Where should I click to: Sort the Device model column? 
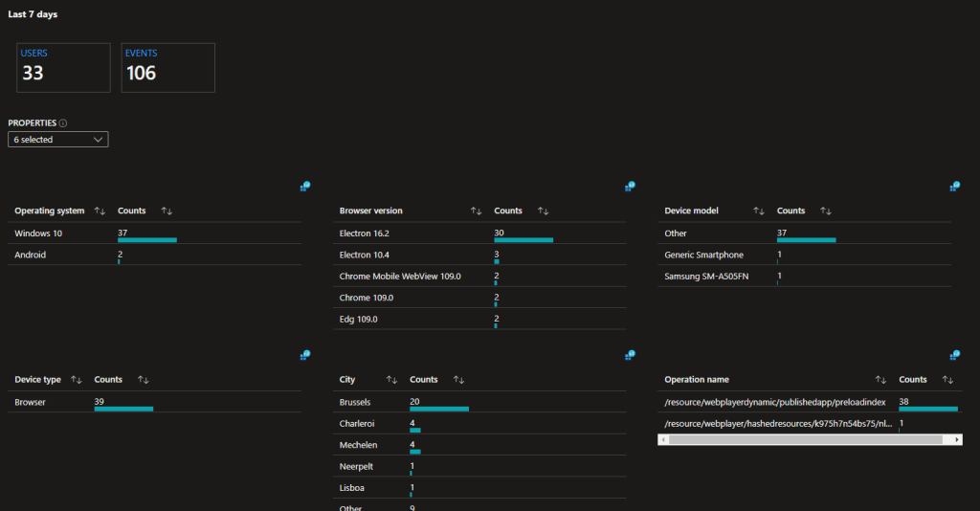pyautogui.click(x=758, y=211)
